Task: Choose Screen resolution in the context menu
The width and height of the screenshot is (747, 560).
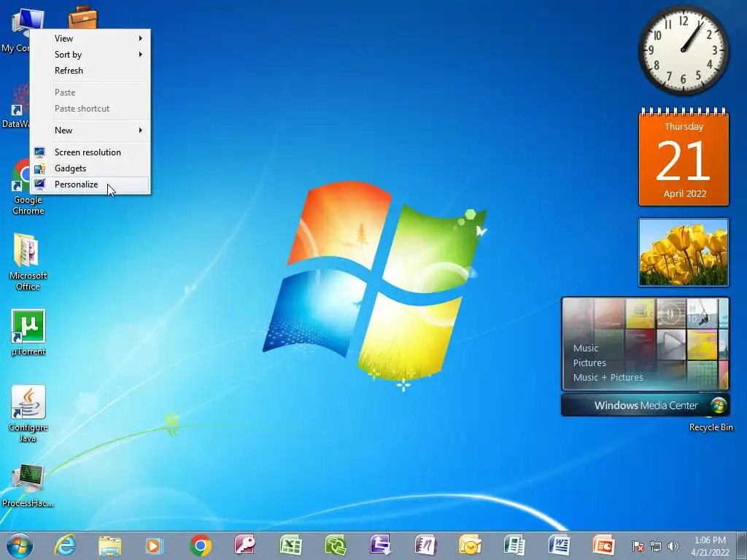Action: [90, 152]
